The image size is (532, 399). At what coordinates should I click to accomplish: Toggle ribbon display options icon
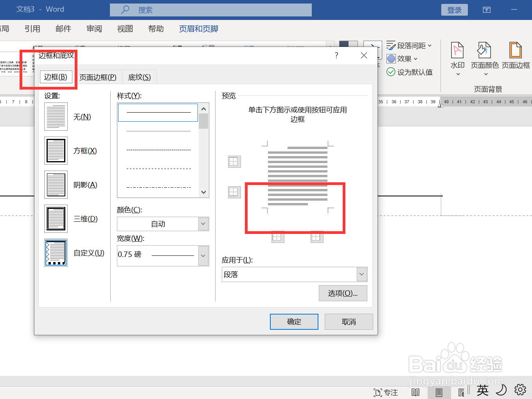tap(487, 10)
